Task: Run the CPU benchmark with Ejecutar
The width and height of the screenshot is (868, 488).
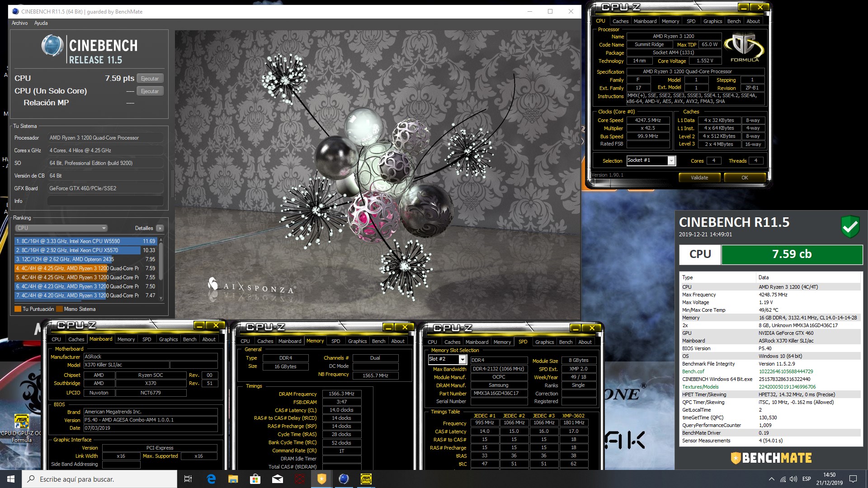Action: [150, 79]
